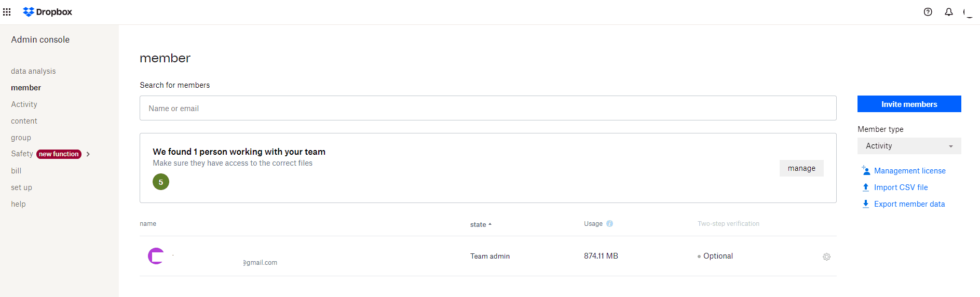Open the help question mark icon
This screenshot has height=297, width=980.
[x=928, y=12]
